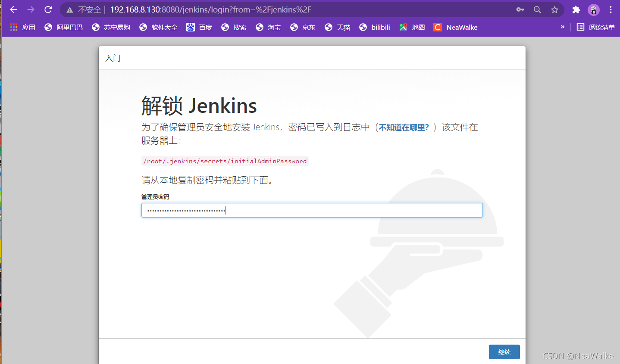
Task: Click the 不知道在哪里? help link
Action: click(404, 128)
